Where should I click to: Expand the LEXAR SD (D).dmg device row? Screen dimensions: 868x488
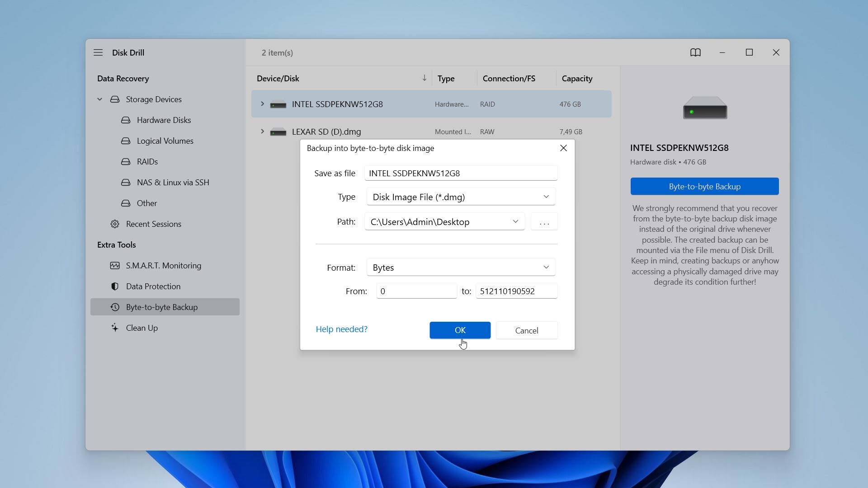pos(262,131)
